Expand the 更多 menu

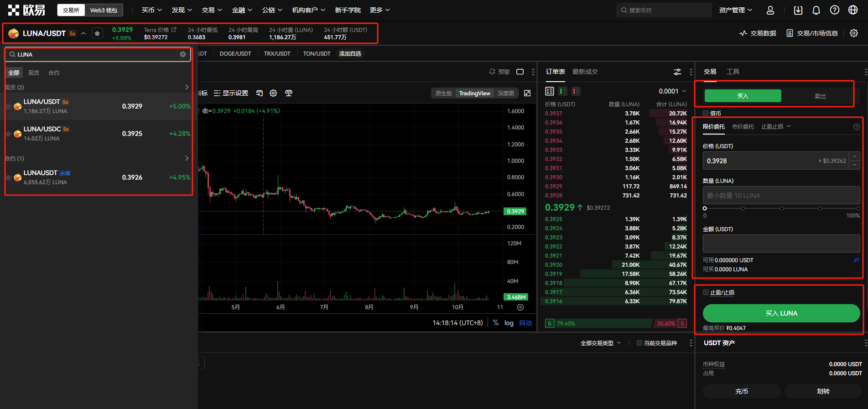coord(379,10)
